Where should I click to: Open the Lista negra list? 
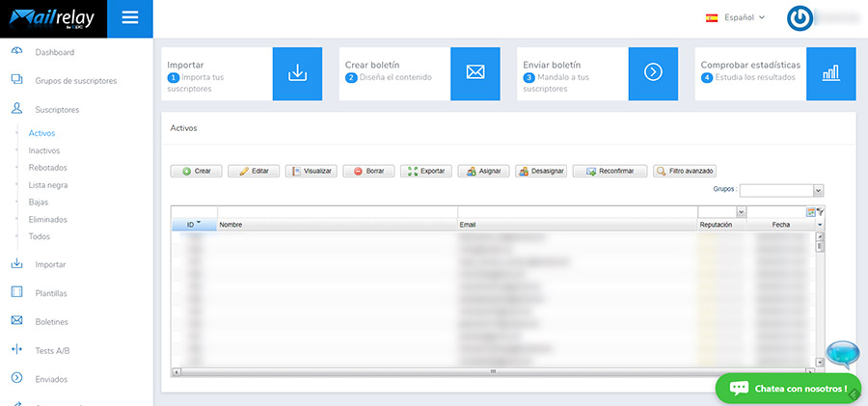(x=48, y=185)
